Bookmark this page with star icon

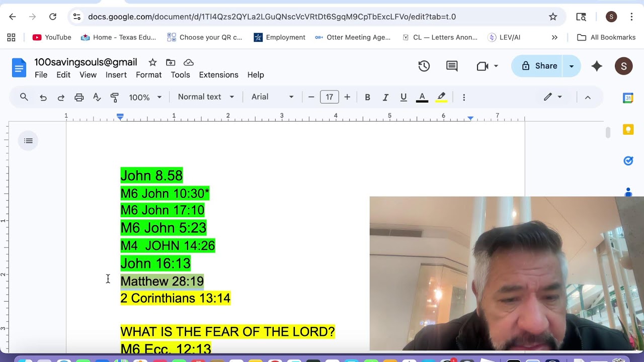(x=553, y=17)
